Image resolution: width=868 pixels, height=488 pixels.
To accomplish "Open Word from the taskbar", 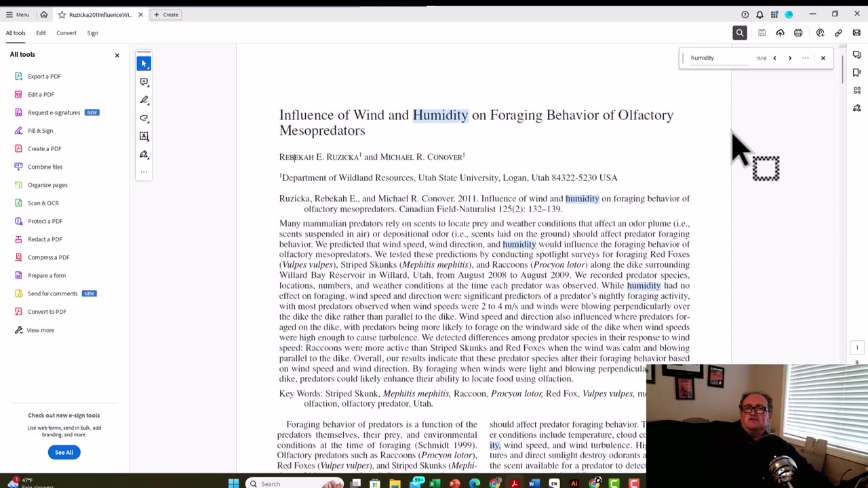I will 534,483.
